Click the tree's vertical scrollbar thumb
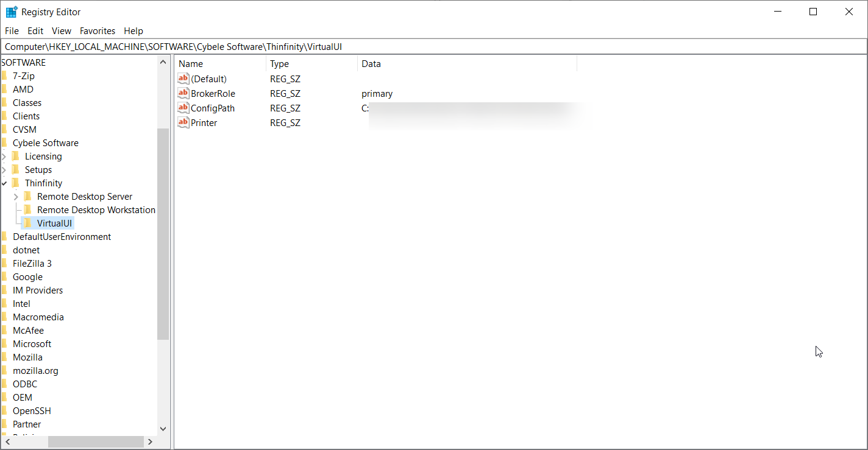Image resolution: width=868 pixels, height=450 pixels. tap(163, 234)
